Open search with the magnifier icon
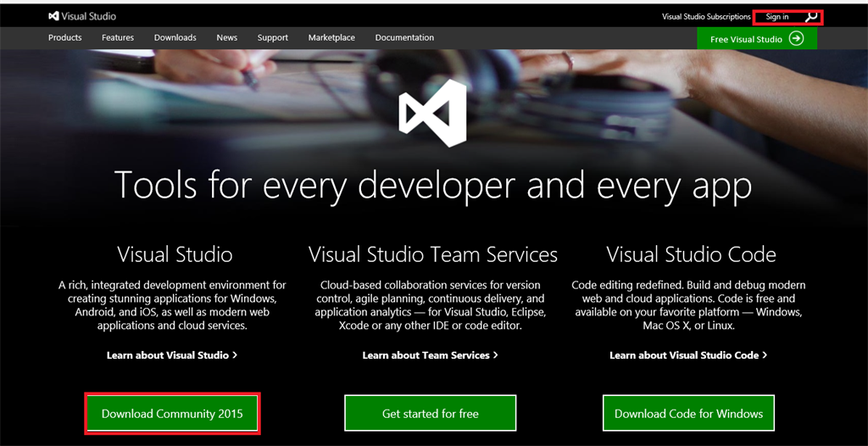Image resolution: width=868 pixels, height=446 pixels. pos(811,17)
